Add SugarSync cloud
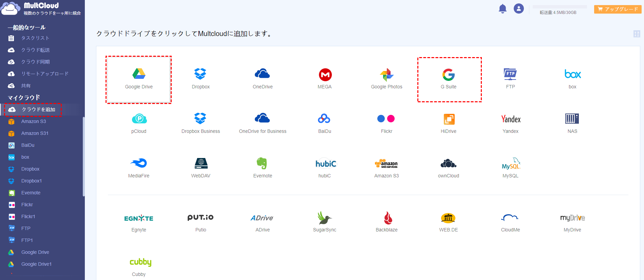644x280 pixels. coord(325,223)
